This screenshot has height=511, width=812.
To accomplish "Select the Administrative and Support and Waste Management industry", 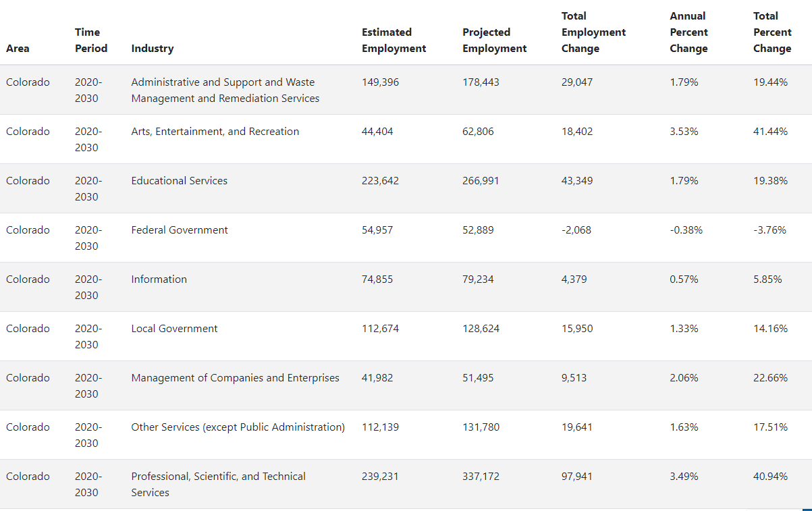I will tap(225, 90).
